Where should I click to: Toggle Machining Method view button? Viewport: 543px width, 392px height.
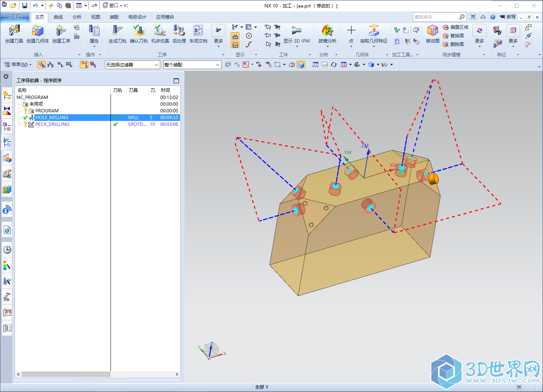[x=69, y=65]
